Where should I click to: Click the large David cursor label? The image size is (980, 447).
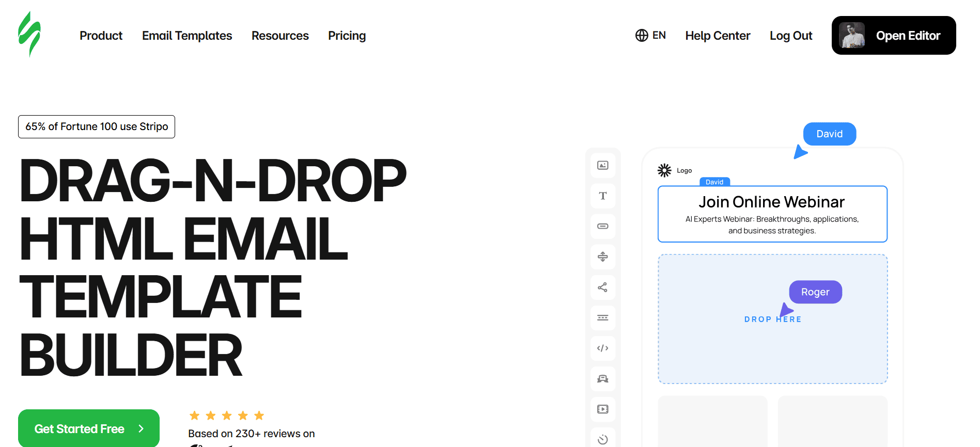click(x=830, y=134)
